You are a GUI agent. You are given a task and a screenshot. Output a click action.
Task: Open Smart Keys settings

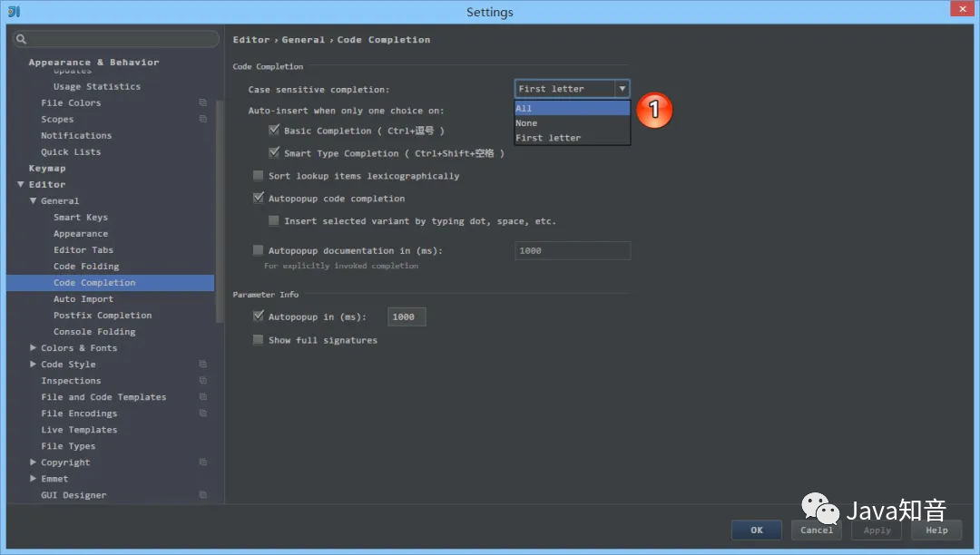tap(81, 217)
